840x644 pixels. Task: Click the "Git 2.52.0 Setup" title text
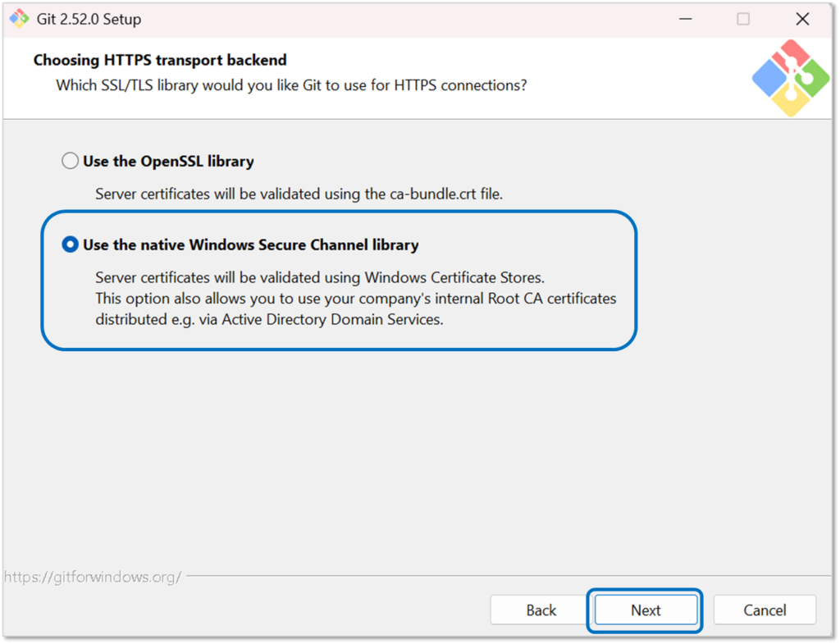click(89, 19)
